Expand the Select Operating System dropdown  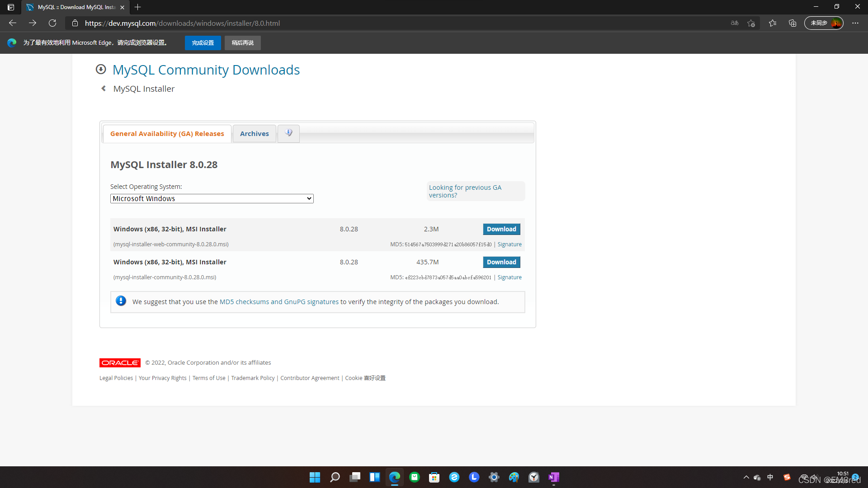point(212,198)
